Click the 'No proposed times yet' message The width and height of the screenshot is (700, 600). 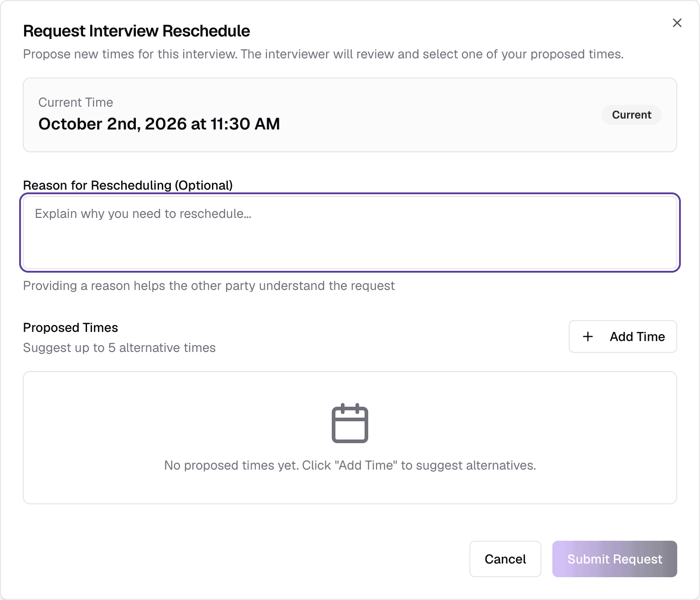point(350,466)
